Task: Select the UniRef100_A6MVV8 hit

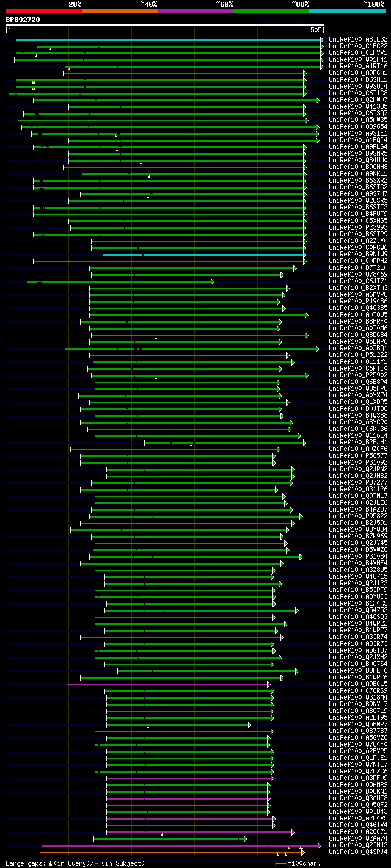Action: 358,295
